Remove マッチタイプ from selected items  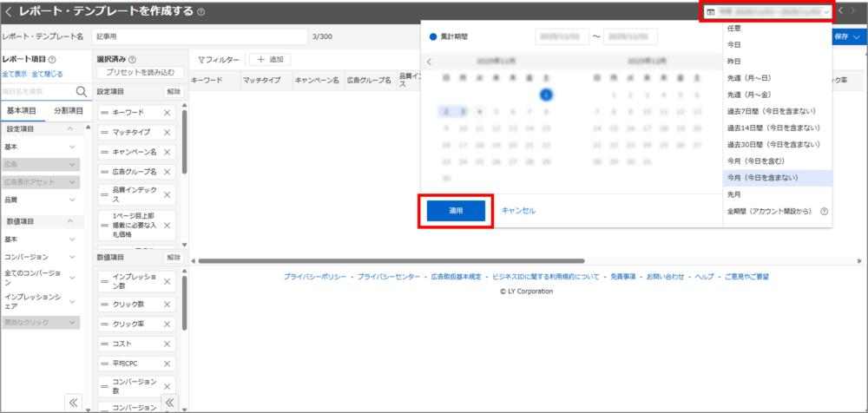168,133
